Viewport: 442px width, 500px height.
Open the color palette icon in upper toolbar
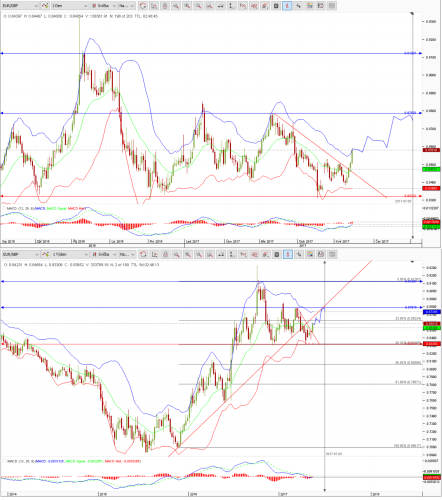(310, 6)
